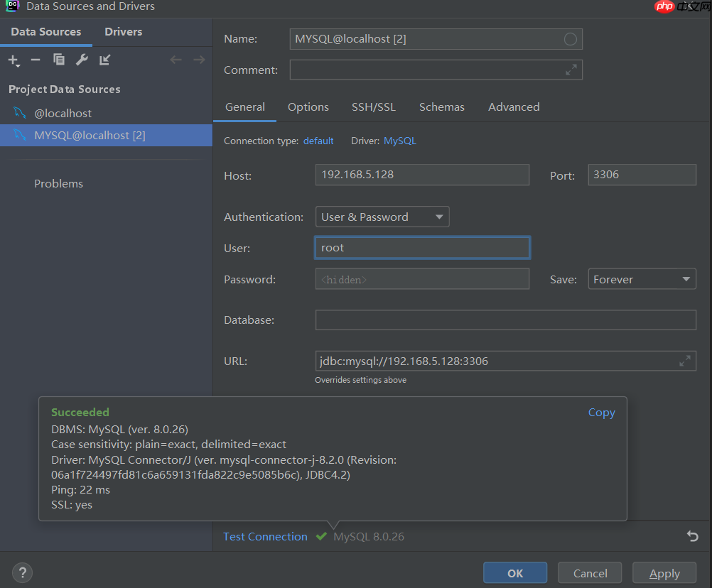
Task: Click the User input field
Action: pos(422,248)
